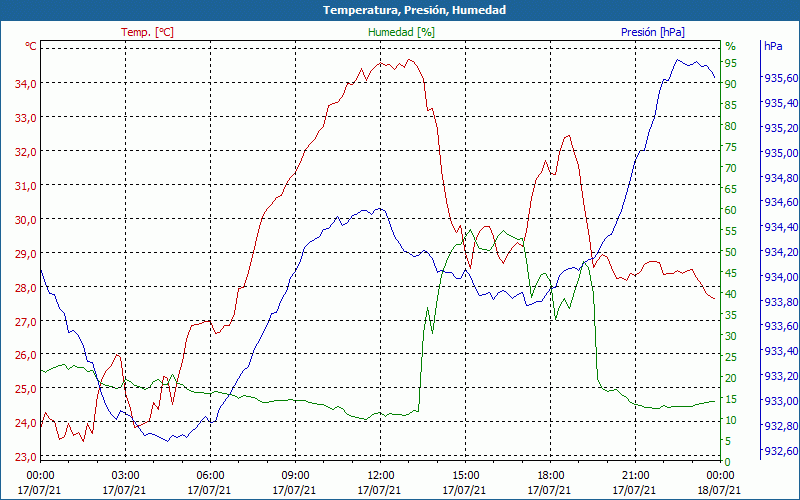Click temperature axis value "34,0"
Viewport: 800px width, 500px height.
click(25, 84)
